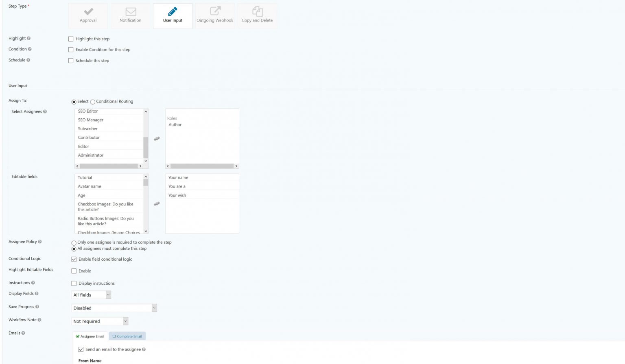Check the Display instructions checkbox
The image size is (625, 364).
pyautogui.click(x=74, y=283)
